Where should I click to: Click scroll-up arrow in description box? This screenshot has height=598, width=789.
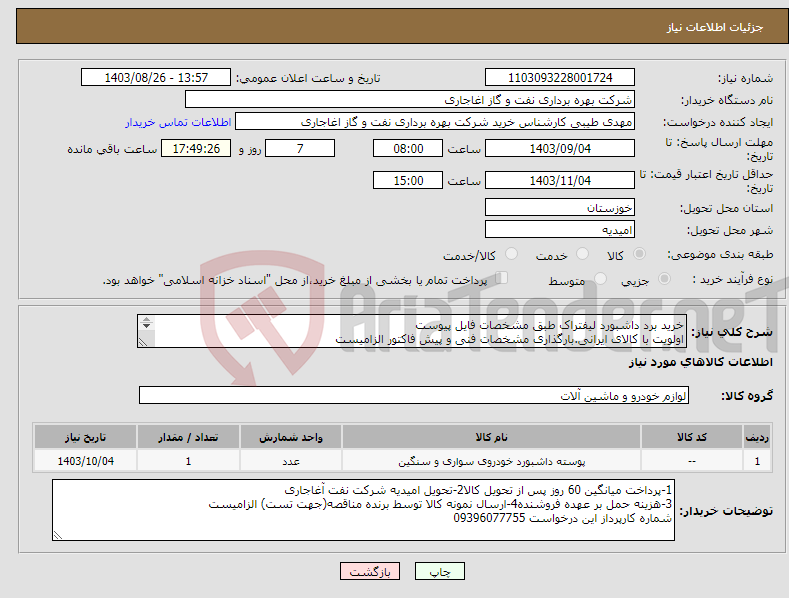point(146,319)
